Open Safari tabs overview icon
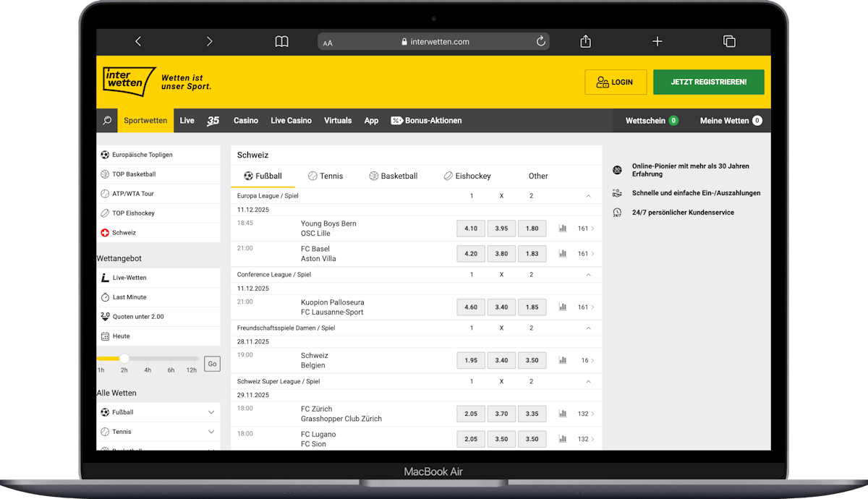The width and height of the screenshot is (868, 499). click(729, 42)
